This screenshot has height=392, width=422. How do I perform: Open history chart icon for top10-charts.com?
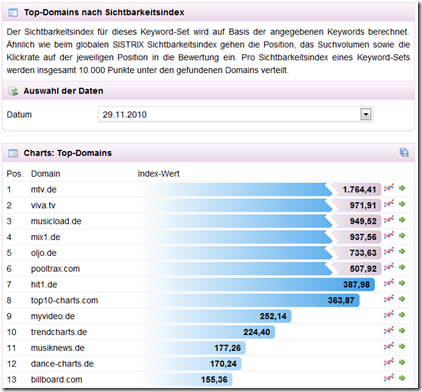pyautogui.click(x=389, y=299)
